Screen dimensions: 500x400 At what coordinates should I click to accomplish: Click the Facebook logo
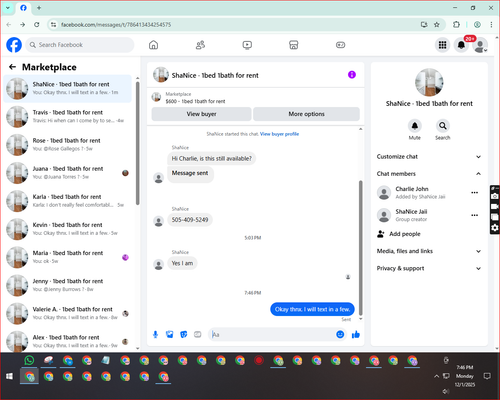pos(14,45)
